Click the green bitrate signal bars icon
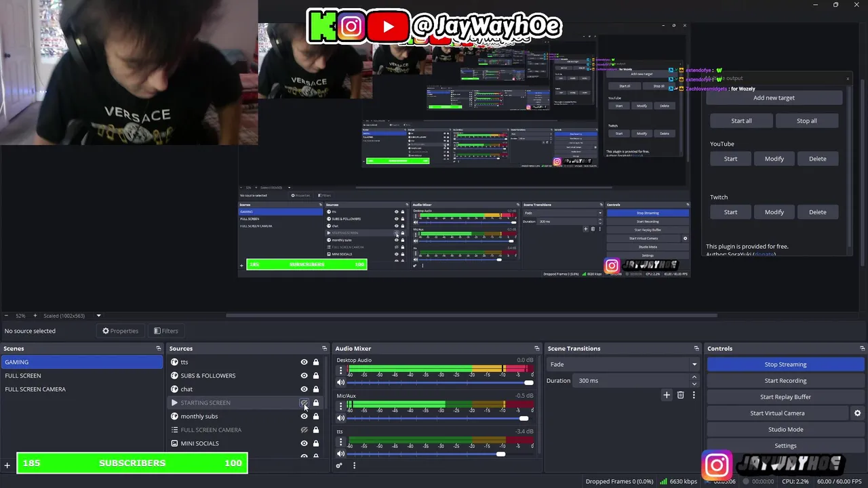The width and height of the screenshot is (868, 488). click(663, 482)
